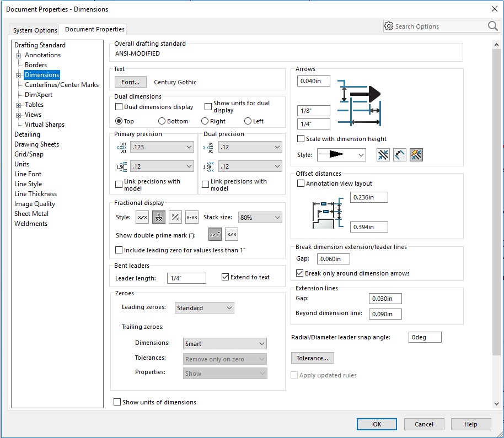Check Scale with dimension height
This screenshot has height=438, width=504.
click(301, 139)
